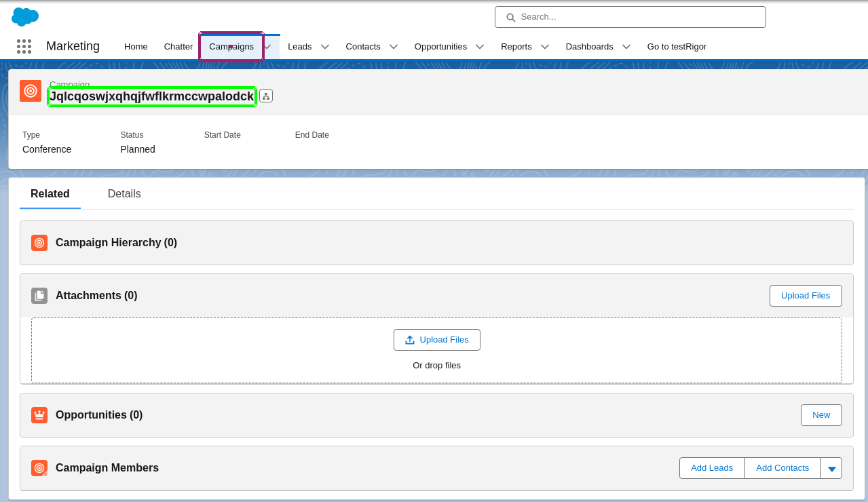The height and width of the screenshot is (502, 868).
Task: Click the orange Campaign record icon
Action: 31,91
